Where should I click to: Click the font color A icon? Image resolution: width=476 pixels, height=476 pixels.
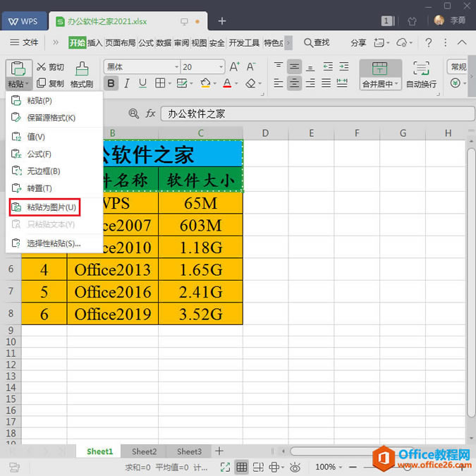click(x=227, y=83)
